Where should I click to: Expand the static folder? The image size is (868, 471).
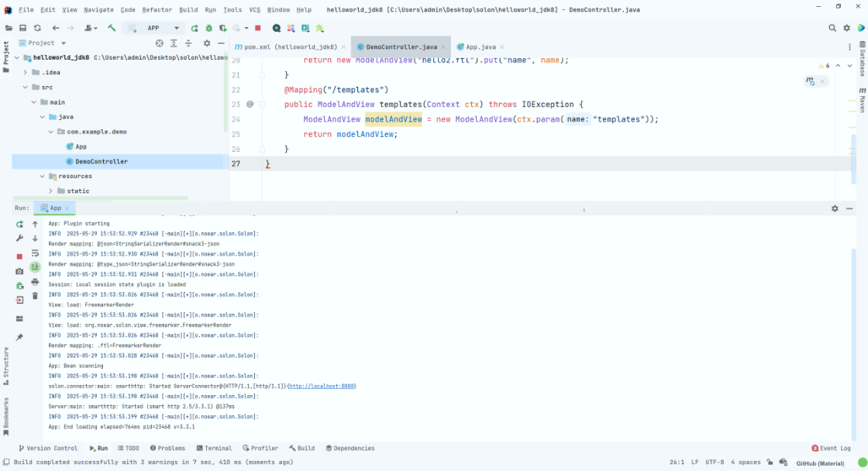point(51,191)
